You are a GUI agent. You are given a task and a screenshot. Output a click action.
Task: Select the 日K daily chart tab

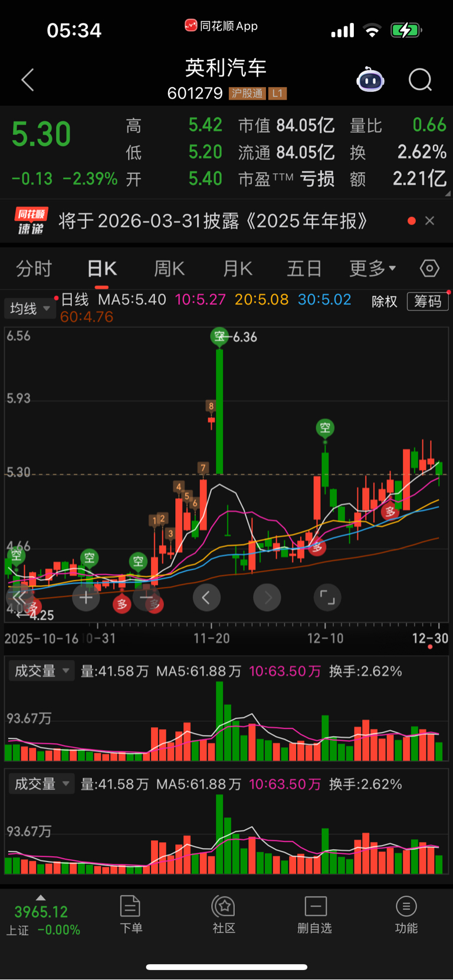point(102,269)
